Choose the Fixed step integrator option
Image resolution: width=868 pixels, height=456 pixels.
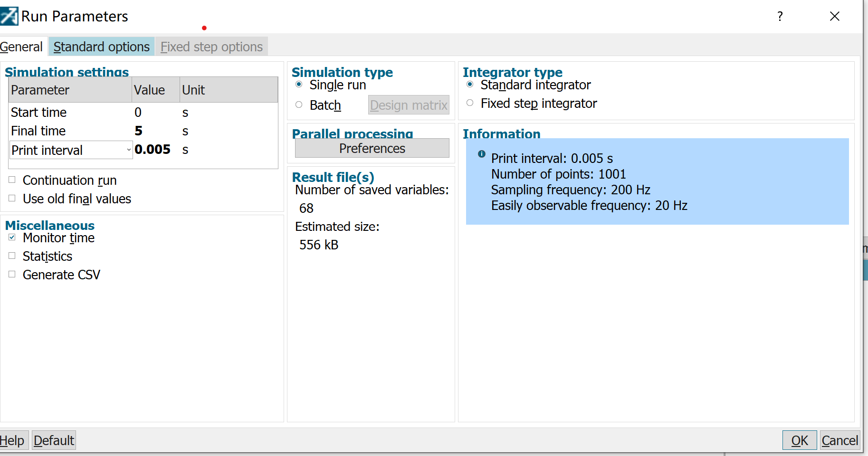470,103
